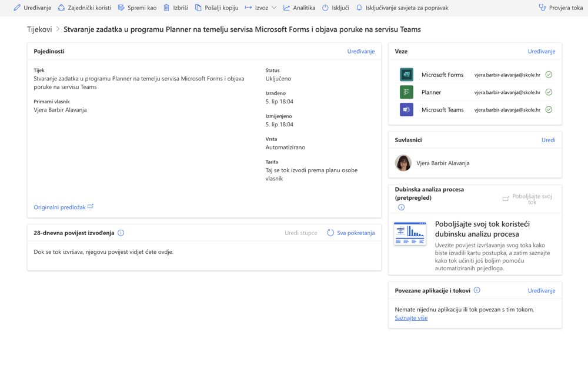Image resolution: width=588 pixels, height=369 pixels.
Task: Click the process analysis chart illustration
Action: click(x=410, y=233)
